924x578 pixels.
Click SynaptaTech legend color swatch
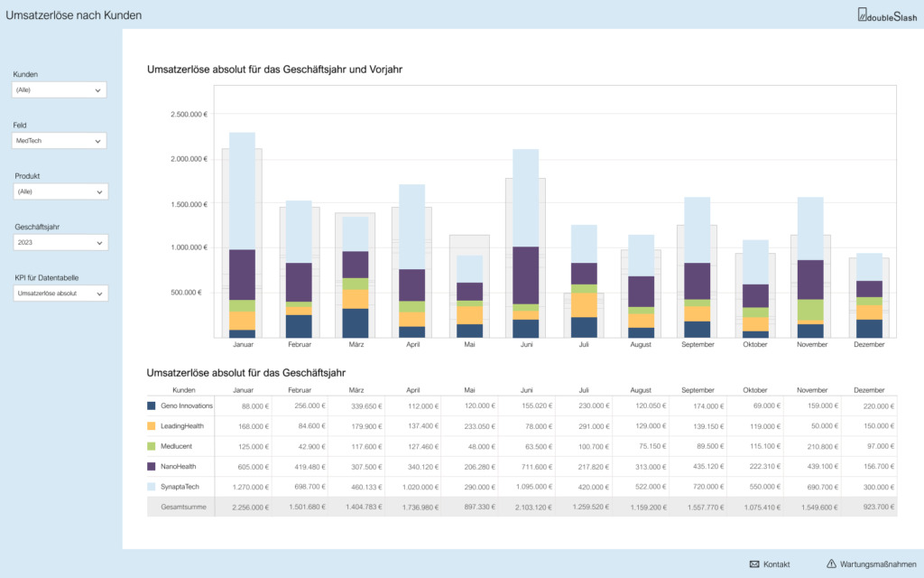[x=152, y=487]
